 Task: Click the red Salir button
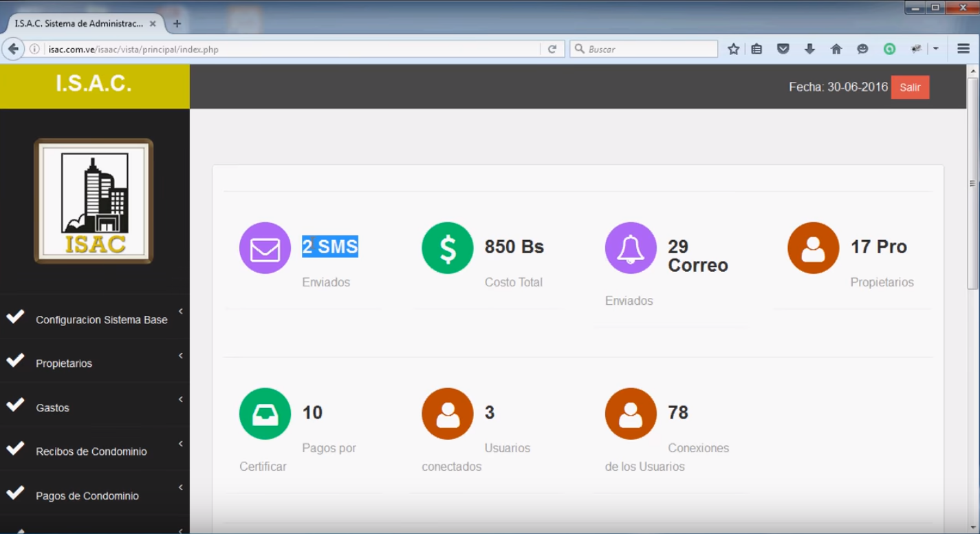(910, 87)
